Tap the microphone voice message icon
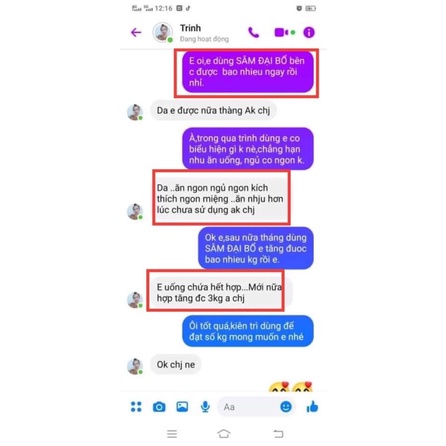 pos(205,407)
